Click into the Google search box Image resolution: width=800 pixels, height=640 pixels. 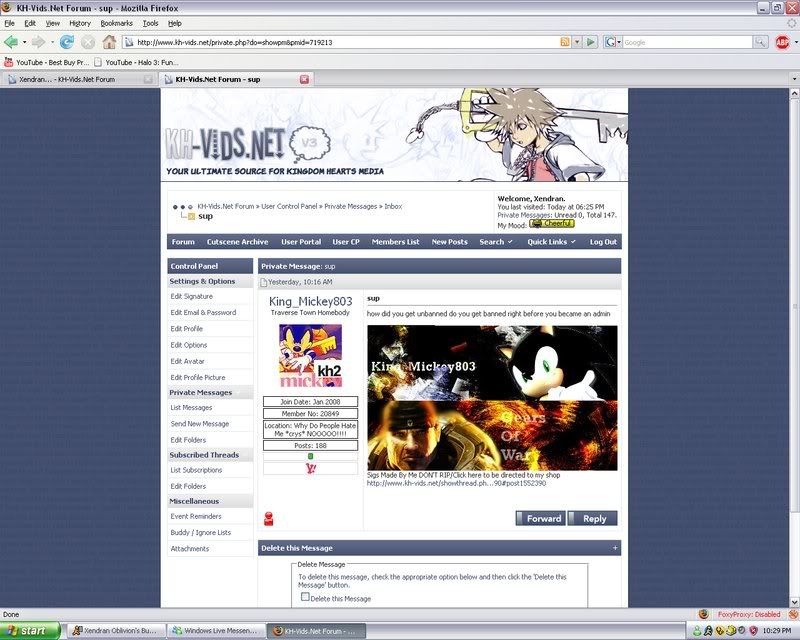click(x=687, y=42)
